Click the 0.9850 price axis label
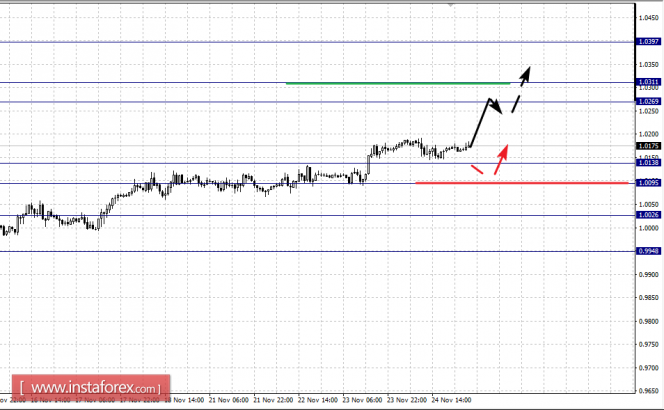The image size is (664, 410). tap(649, 298)
